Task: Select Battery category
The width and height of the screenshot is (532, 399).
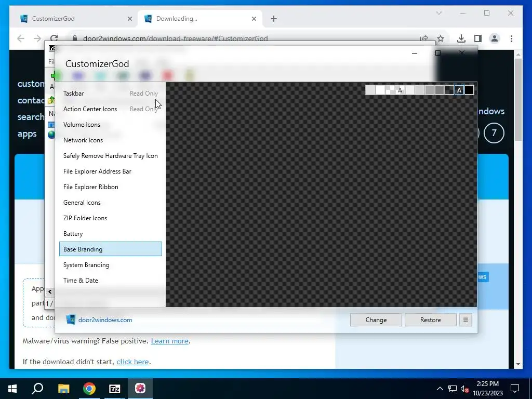Action: [x=111, y=234]
